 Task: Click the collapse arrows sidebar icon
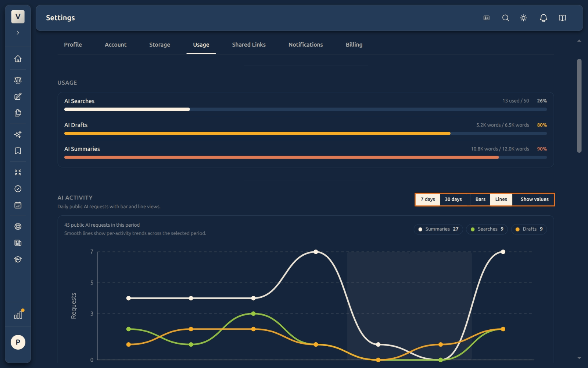pyautogui.click(x=18, y=172)
